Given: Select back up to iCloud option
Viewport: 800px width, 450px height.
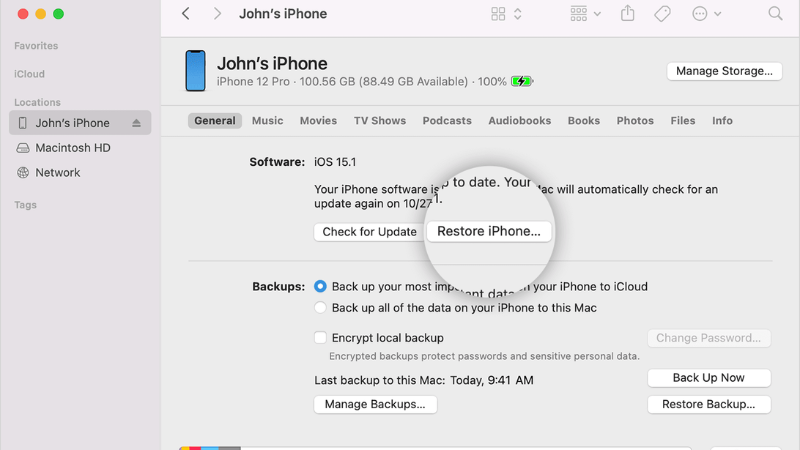Looking at the screenshot, I should tap(320, 286).
